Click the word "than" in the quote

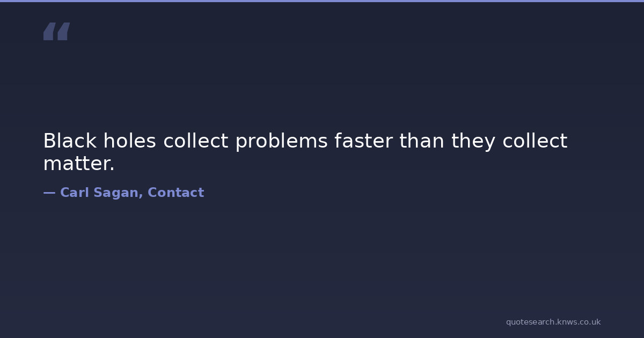pyautogui.click(x=421, y=141)
